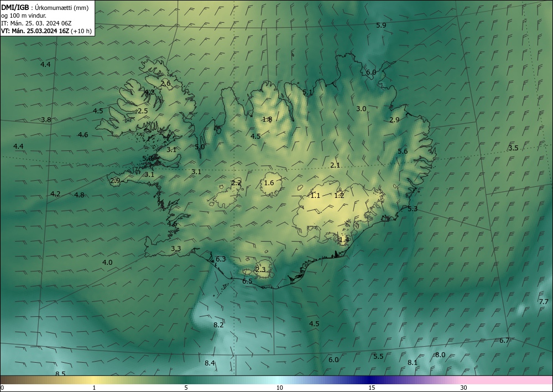Click the 6.5 value label on the south coast
The image size is (553, 392).
click(x=247, y=281)
